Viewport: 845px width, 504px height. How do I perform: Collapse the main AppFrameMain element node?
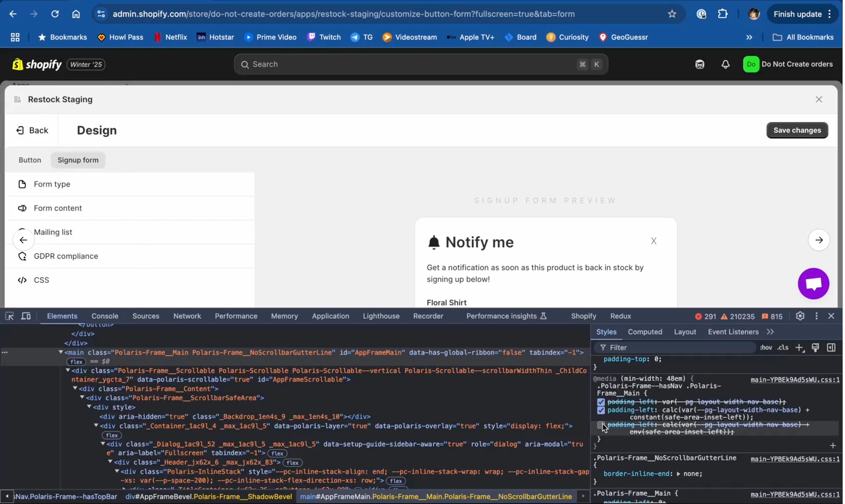(61, 352)
